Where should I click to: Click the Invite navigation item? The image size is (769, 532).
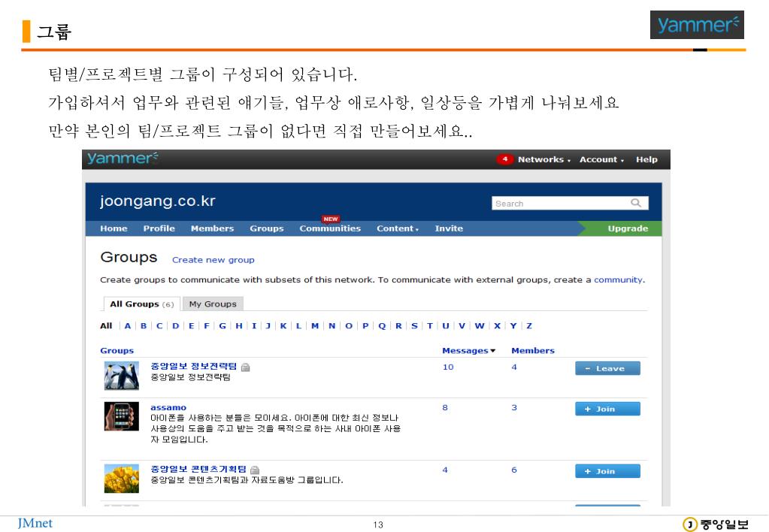tap(449, 228)
